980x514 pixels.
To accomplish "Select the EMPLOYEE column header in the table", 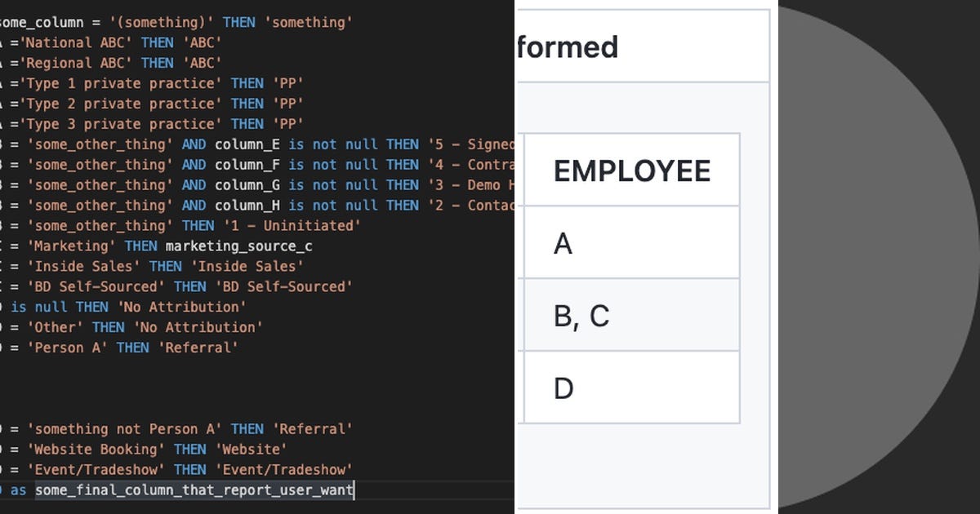I will [631, 171].
